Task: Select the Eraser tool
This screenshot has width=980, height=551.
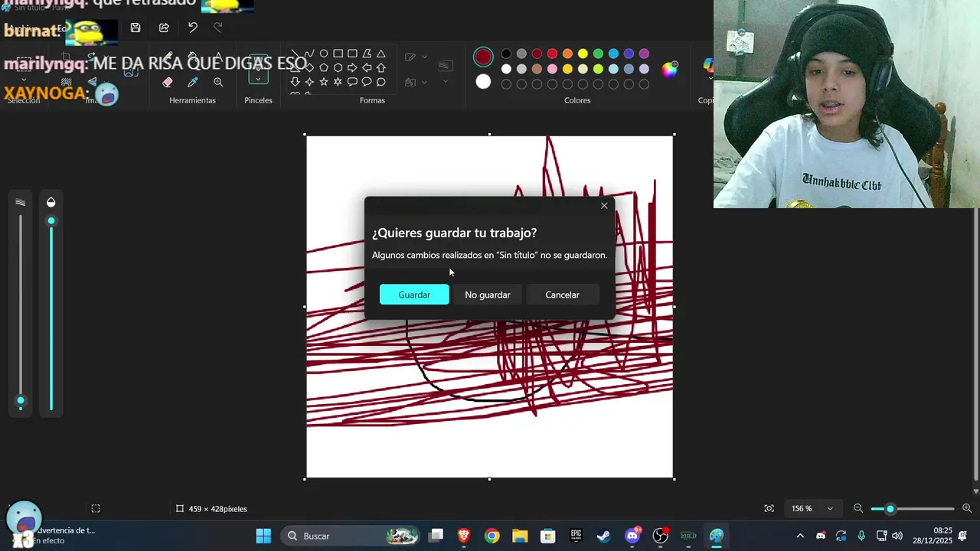Action: [x=168, y=82]
